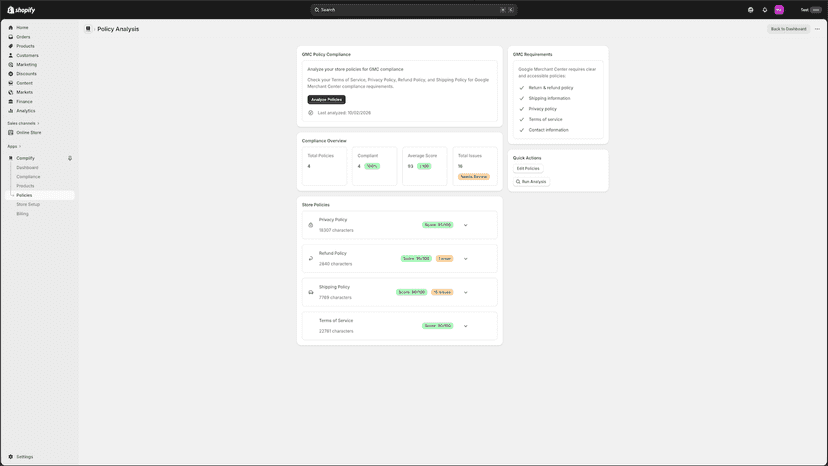828x466 pixels.
Task: Select Policies in the Complify submenu
Action: pyautogui.click(x=40, y=195)
